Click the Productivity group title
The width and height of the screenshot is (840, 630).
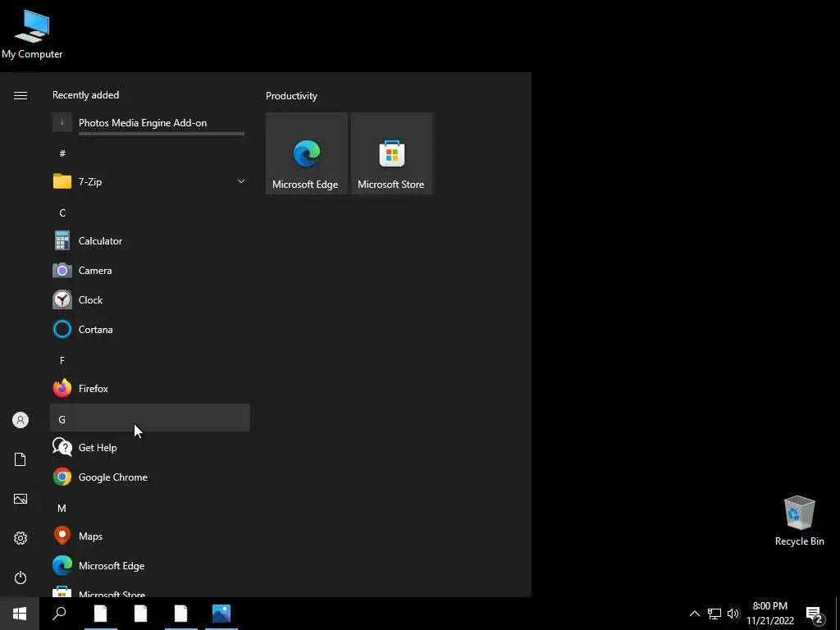pos(291,96)
